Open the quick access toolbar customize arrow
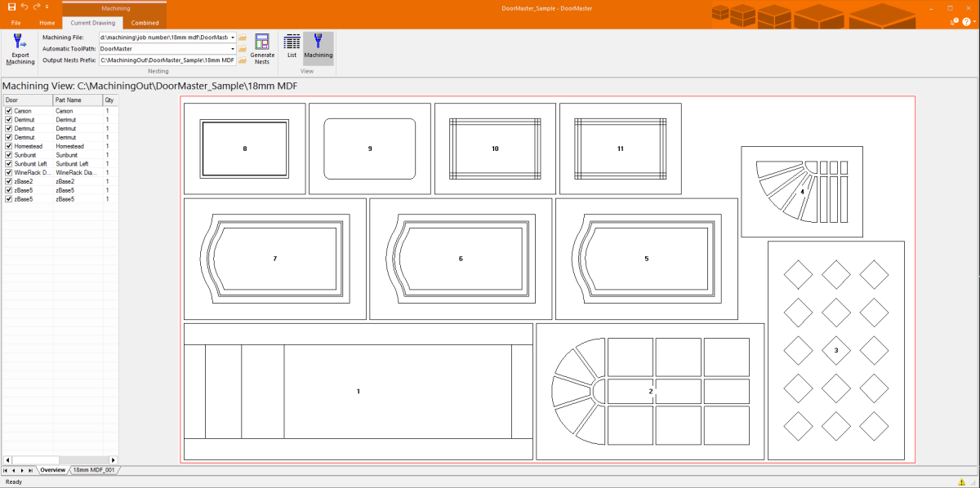 click(47, 7)
